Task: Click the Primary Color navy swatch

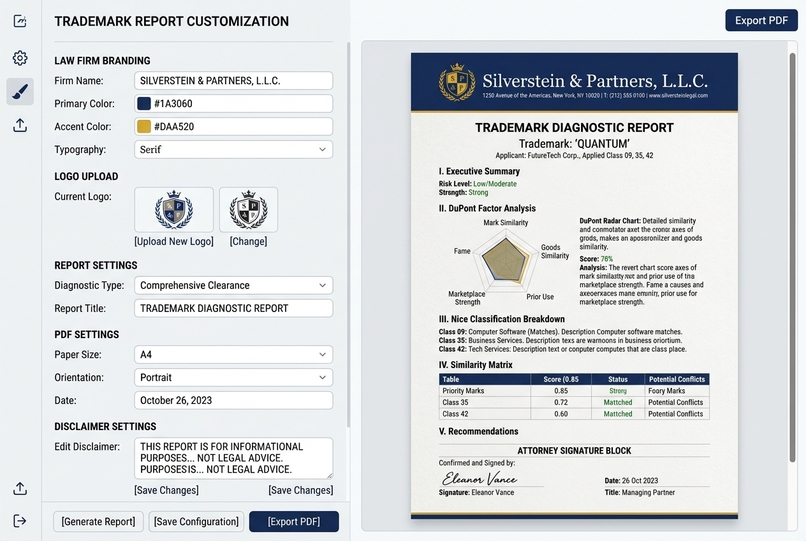Action: point(144,103)
